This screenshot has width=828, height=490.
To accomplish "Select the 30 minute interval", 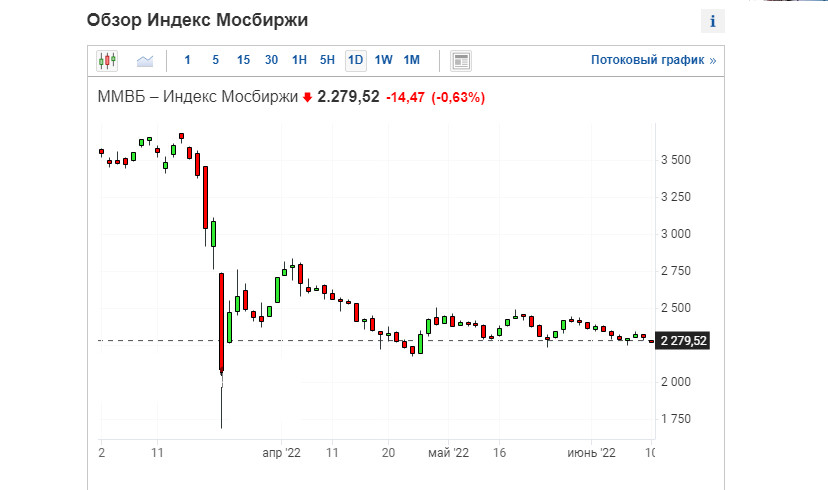I will point(271,60).
